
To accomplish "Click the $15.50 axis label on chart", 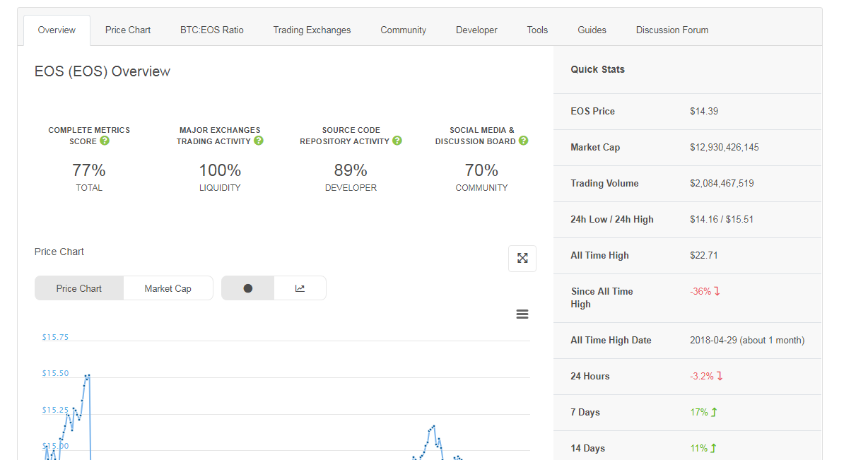I will [55, 373].
